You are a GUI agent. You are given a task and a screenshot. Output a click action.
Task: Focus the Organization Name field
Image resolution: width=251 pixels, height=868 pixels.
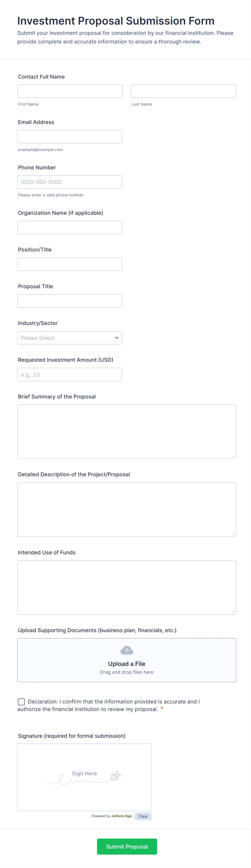tap(70, 227)
